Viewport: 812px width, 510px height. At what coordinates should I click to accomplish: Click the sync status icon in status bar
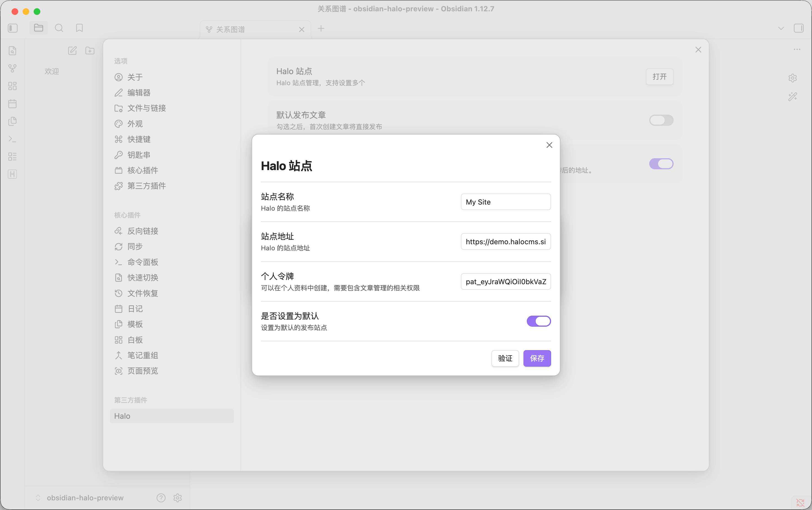click(x=800, y=503)
